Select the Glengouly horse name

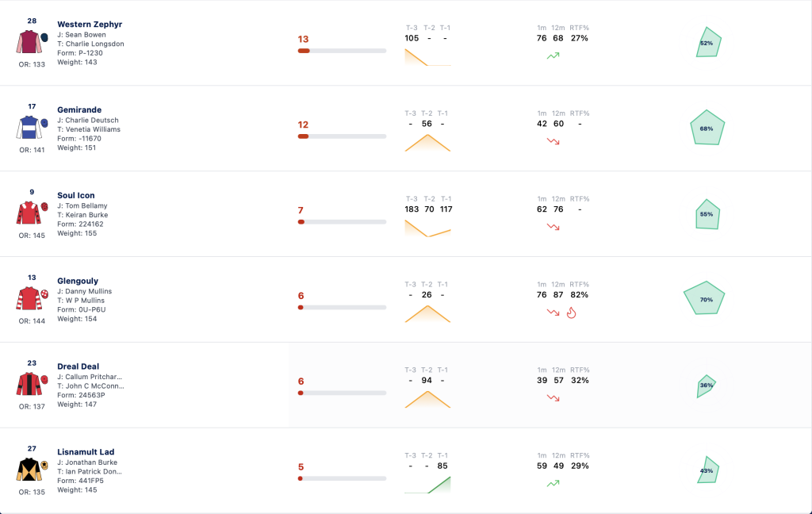pos(78,281)
